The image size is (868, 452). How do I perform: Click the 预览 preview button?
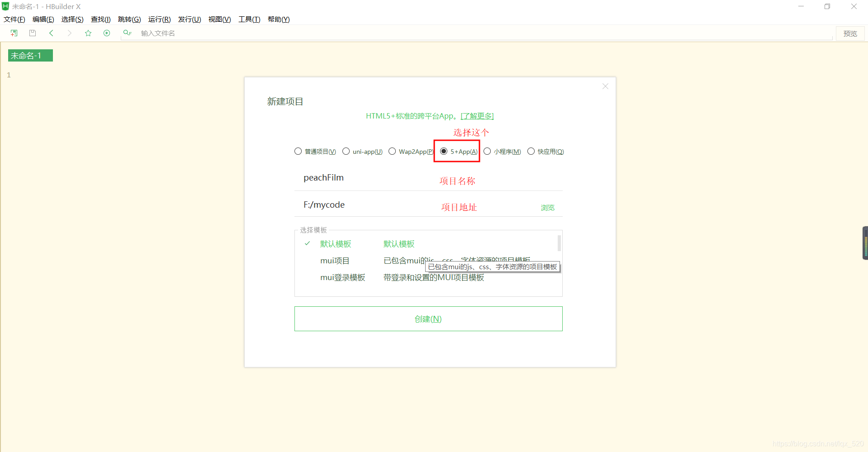click(850, 33)
